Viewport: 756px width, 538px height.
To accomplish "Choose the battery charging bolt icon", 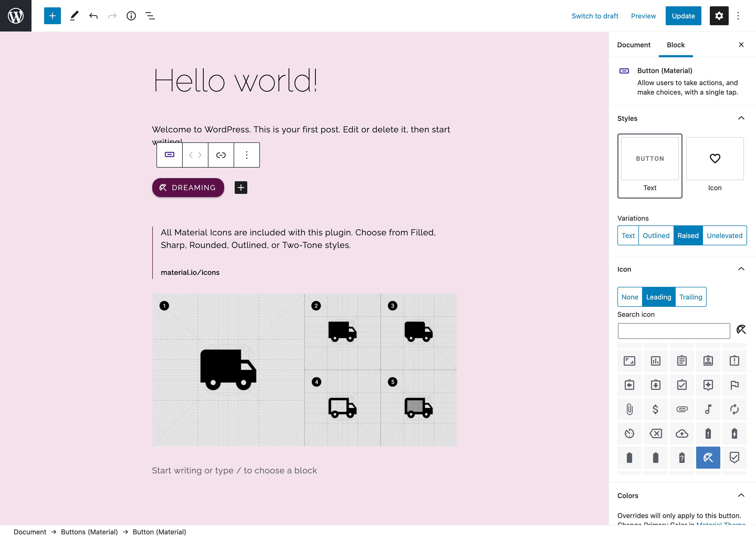I will (x=734, y=433).
